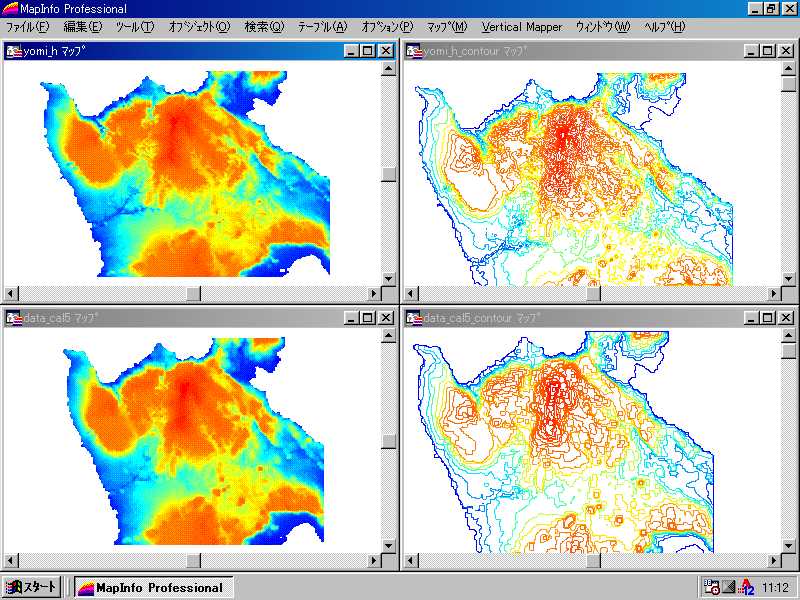Viewport: 800px width, 600px height.
Task: Open the Vertical Mapper menu
Action: (x=521, y=27)
